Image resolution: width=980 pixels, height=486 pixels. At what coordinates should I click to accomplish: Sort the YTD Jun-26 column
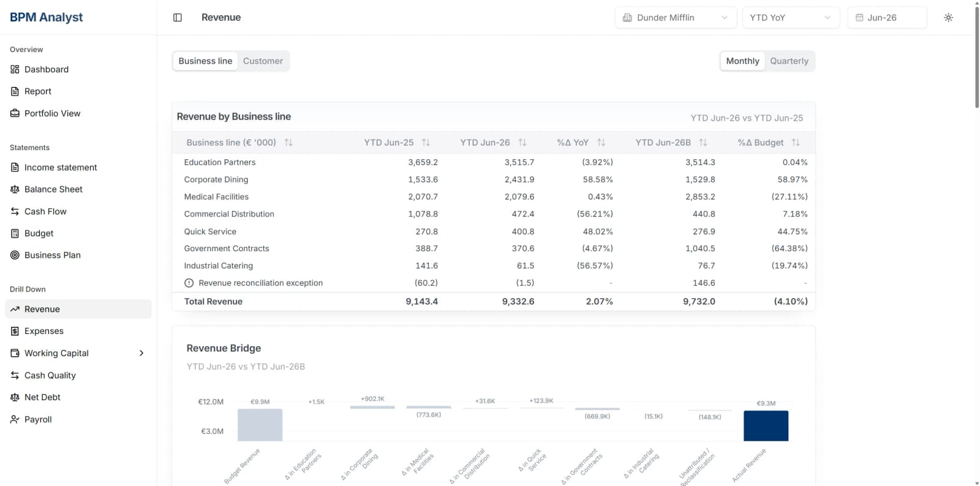coord(522,142)
